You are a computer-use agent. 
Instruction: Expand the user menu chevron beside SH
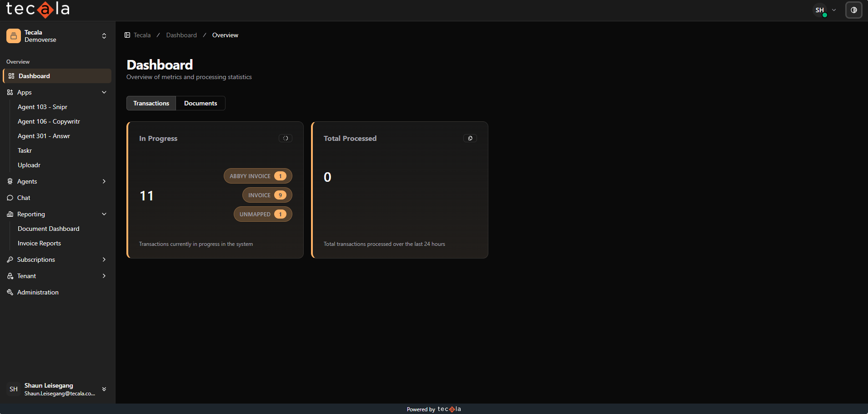834,10
